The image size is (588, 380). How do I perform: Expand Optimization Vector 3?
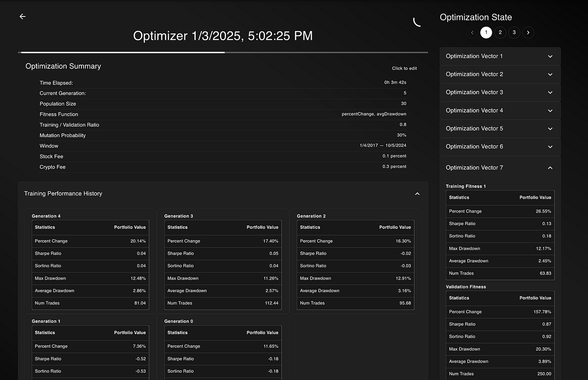[500, 92]
